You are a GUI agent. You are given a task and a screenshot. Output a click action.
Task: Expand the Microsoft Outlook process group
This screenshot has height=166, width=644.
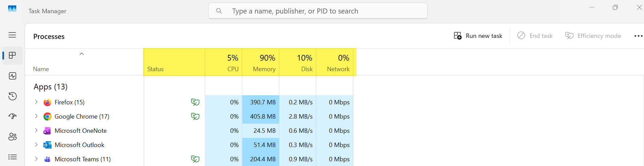[36, 145]
